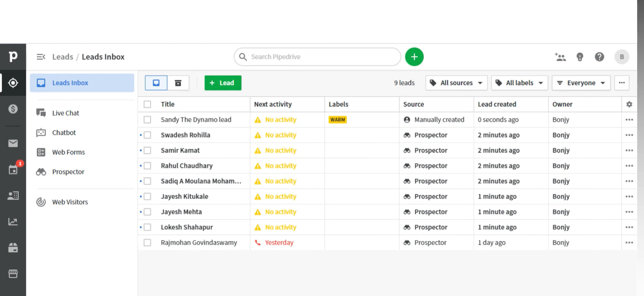Open Insights chart icon in sidebar

click(13, 222)
